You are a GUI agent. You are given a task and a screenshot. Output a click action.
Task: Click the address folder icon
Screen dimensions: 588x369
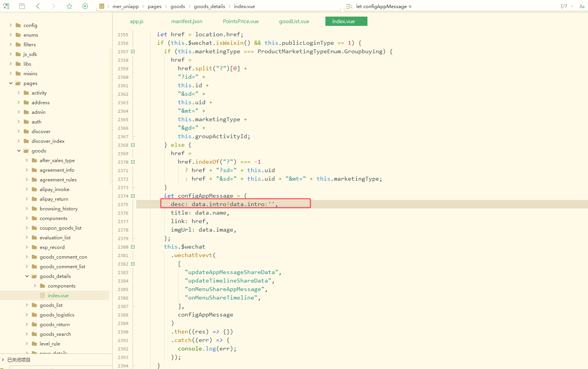[x=26, y=102]
